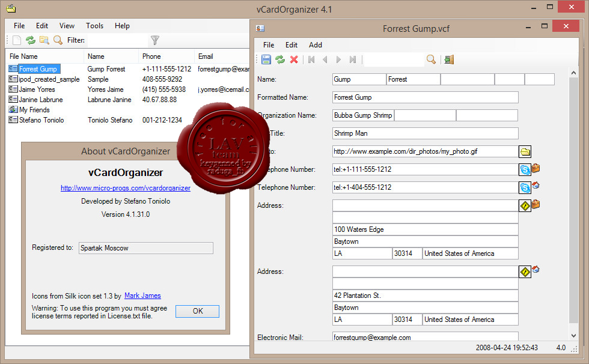Show 100 Waters Edge address on map
The width and height of the screenshot is (589, 364).
click(x=525, y=205)
